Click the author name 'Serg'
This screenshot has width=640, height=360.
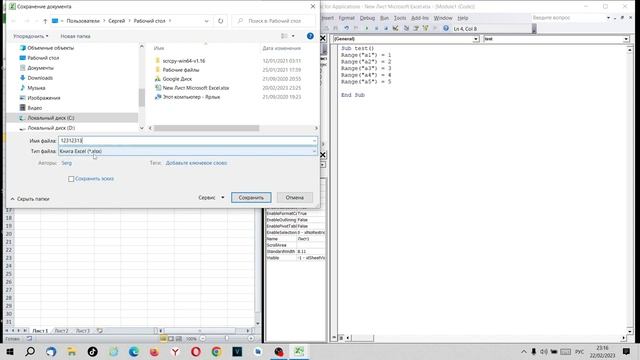click(x=67, y=163)
